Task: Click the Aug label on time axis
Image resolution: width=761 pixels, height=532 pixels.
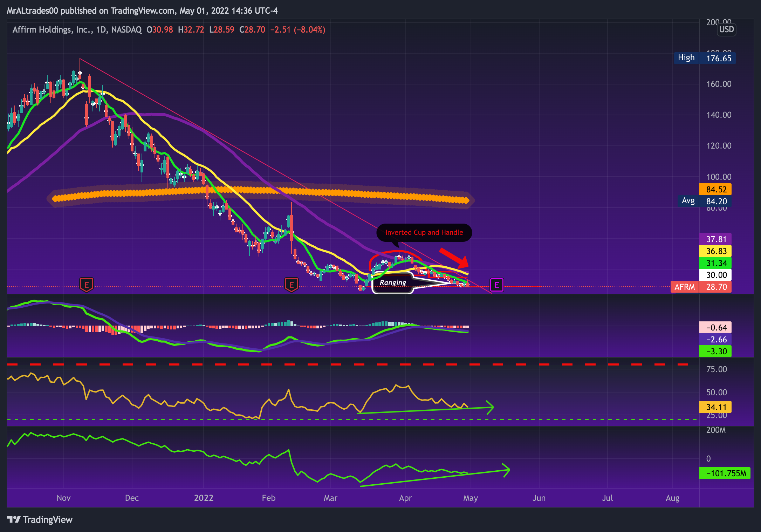Action: click(x=672, y=498)
